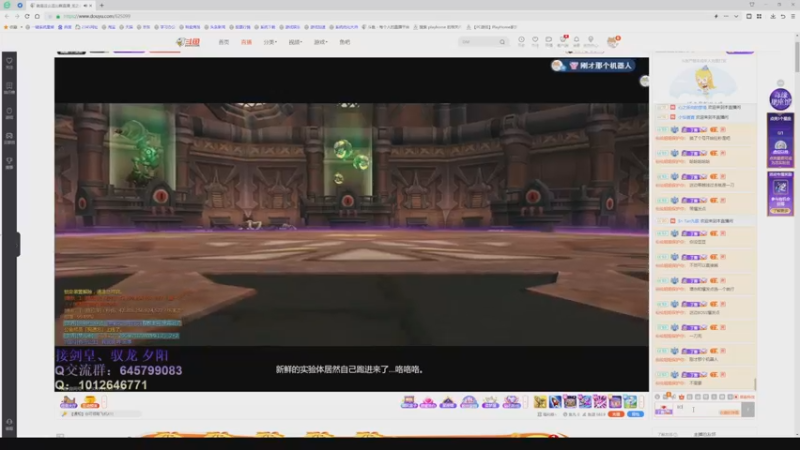Click the browser back arrow
This screenshot has height=450, width=800.
[7, 16]
